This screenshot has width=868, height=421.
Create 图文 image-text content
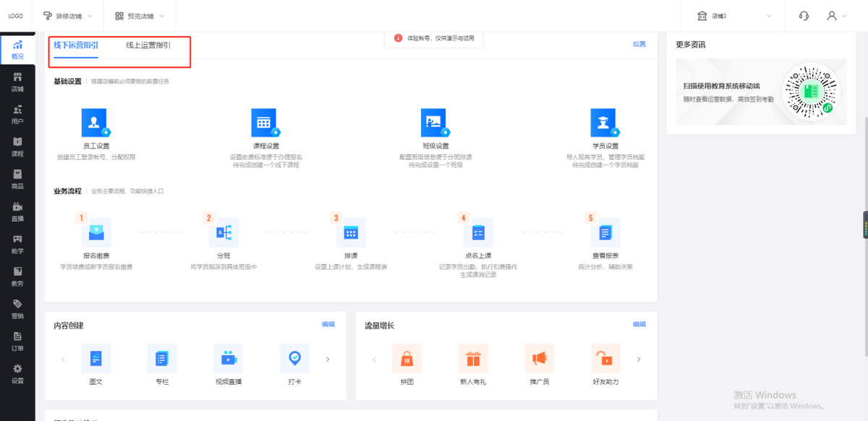click(x=96, y=358)
